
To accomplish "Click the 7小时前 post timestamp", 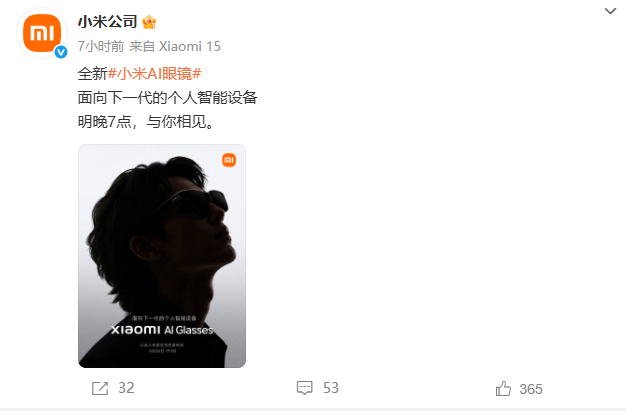I will [101, 46].
